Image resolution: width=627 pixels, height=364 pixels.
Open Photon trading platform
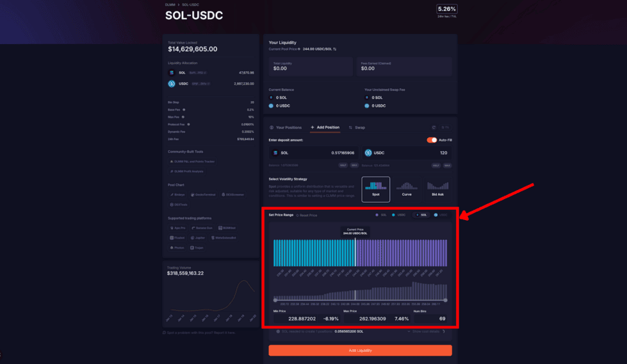coord(177,248)
